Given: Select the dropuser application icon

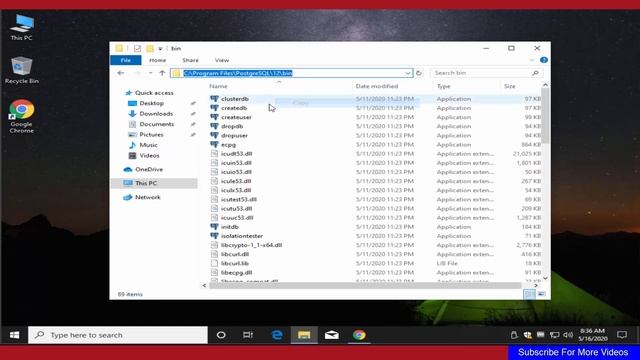Looking at the screenshot, I should pyautogui.click(x=214, y=135).
